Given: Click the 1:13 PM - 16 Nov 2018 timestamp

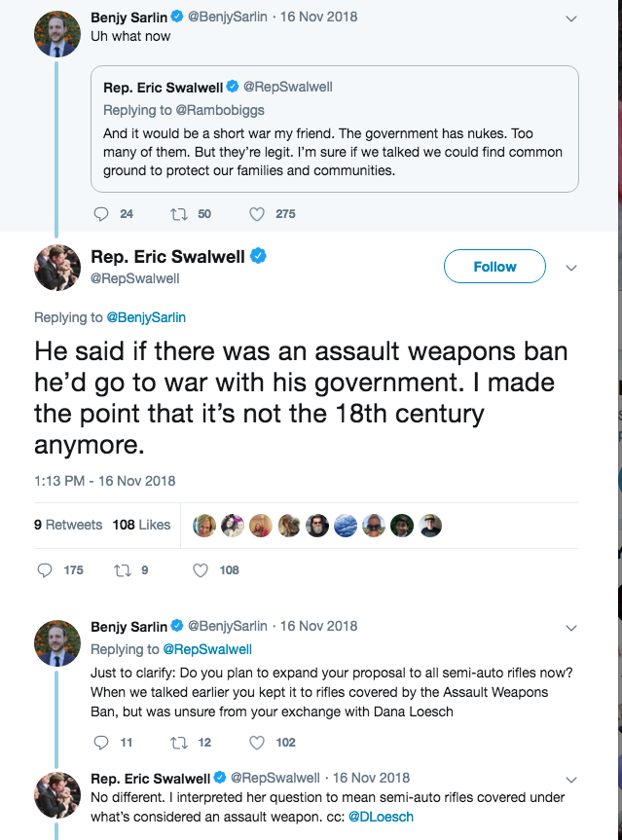Looking at the screenshot, I should pos(104,481).
